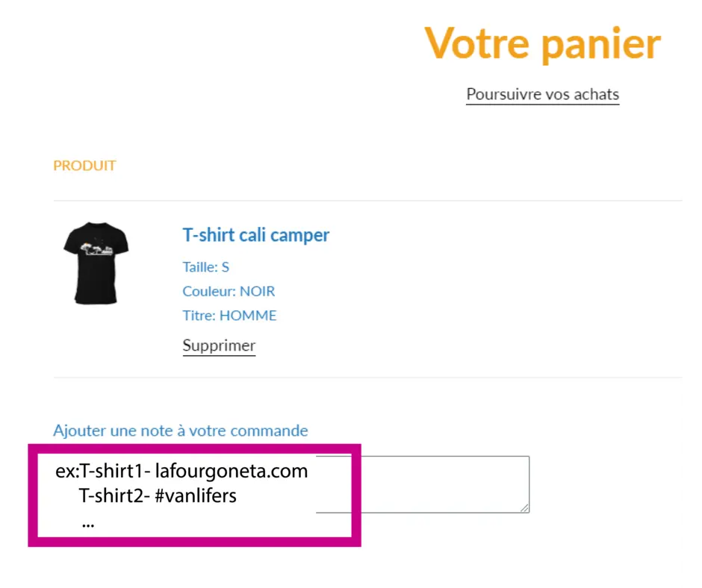
Task: Click the #vanlifers hashtag in the example
Action: (x=196, y=495)
